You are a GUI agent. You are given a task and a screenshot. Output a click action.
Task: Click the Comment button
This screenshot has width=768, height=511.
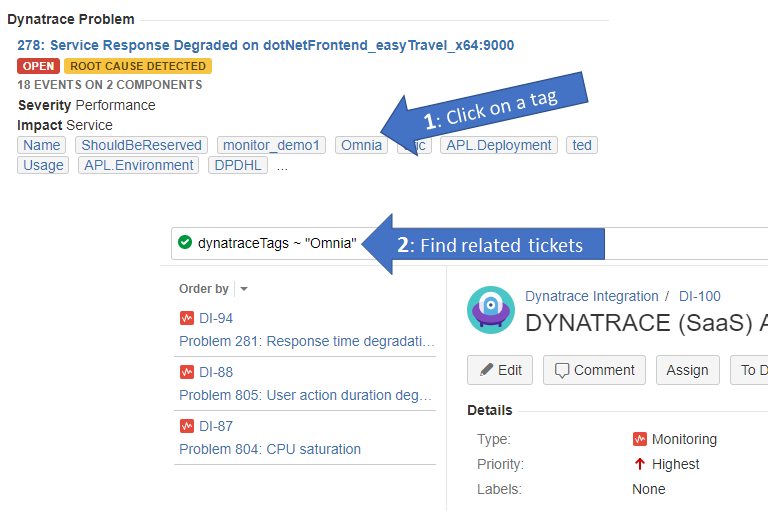pos(595,370)
